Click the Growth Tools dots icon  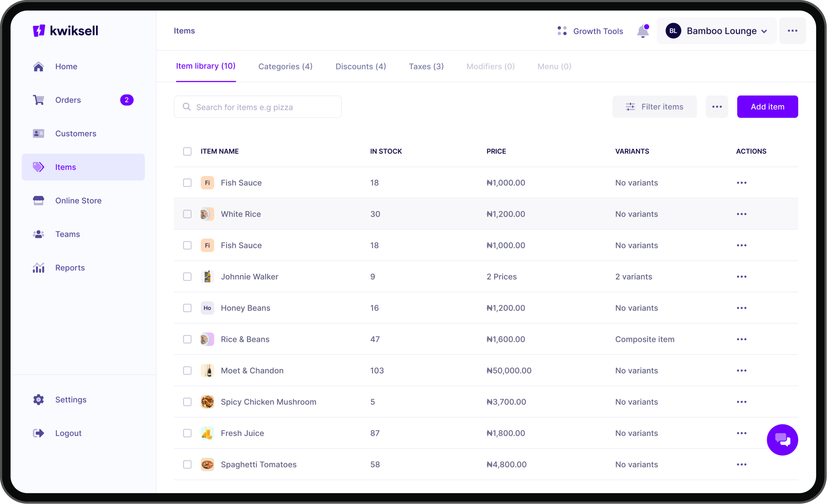562,31
